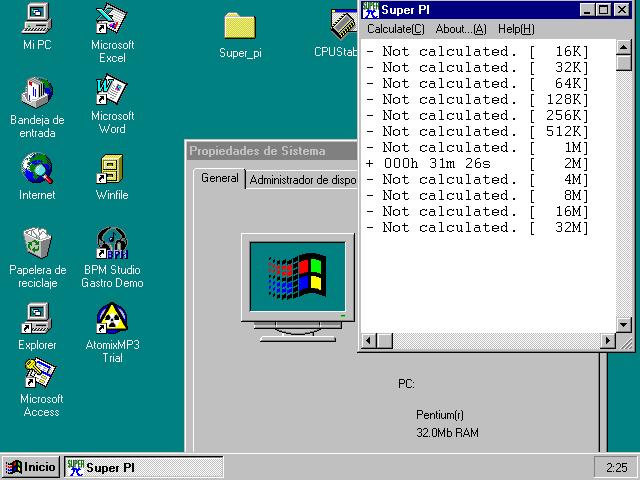Open Papelera de reciclaje
The height and width of the screenshot is (480, 640).
[37, 258]
